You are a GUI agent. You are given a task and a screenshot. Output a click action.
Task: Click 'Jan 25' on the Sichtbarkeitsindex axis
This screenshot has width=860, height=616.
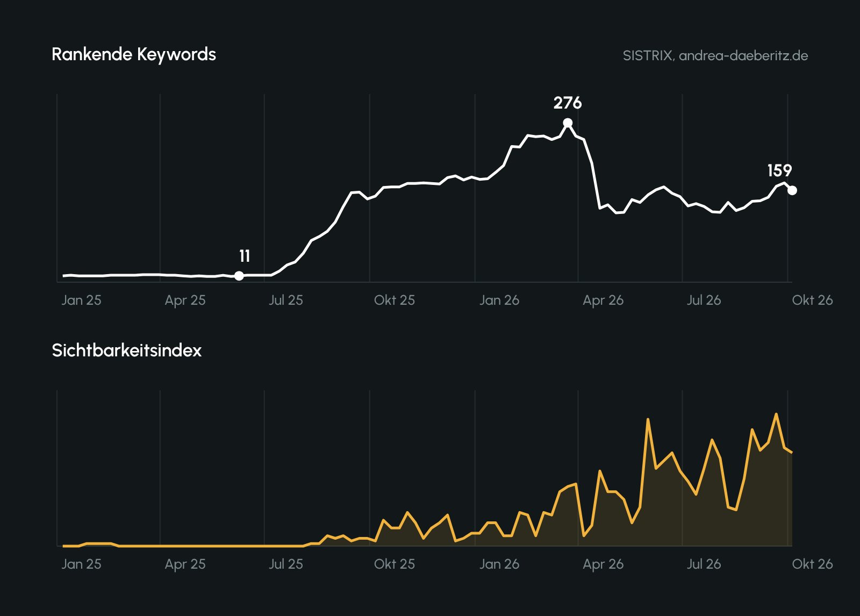click(81, 564)
